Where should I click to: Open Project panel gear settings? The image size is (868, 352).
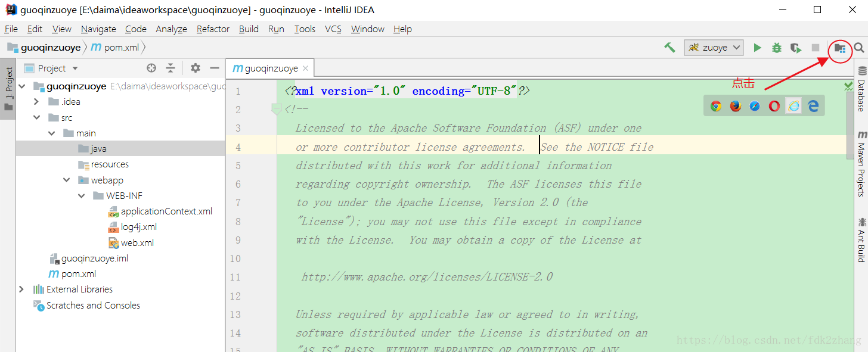click(196, 68)
